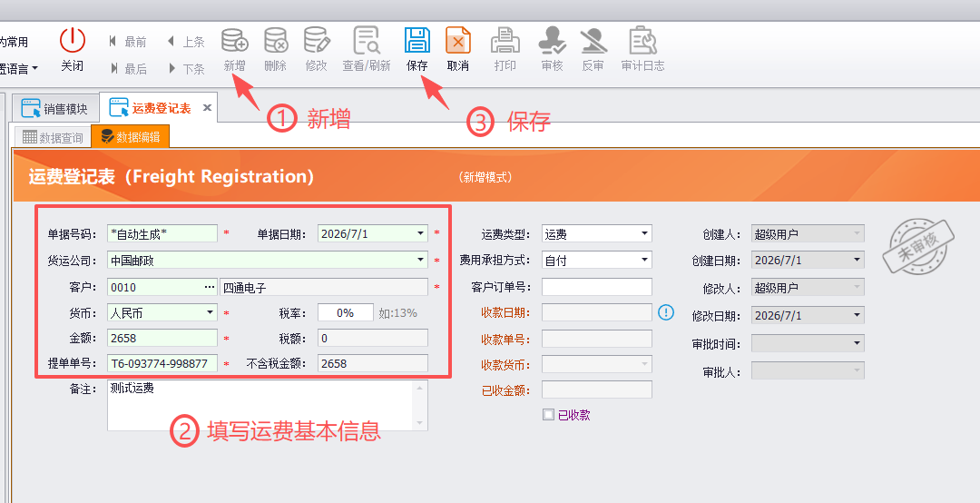Switch to the 销售模块 tab
Screen dimensions: 980x503
pyautogui.click(x=55, y=108)
